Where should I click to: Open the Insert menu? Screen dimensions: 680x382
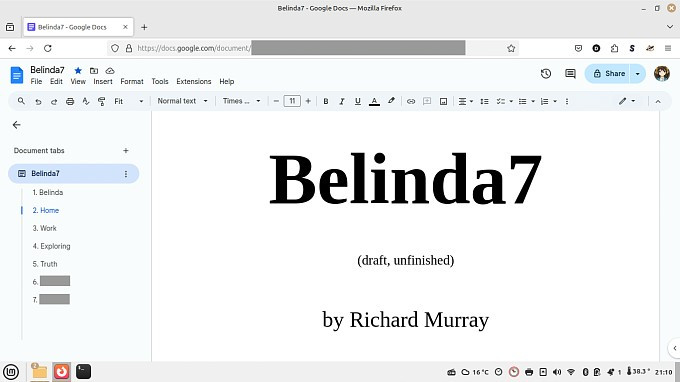103,82
